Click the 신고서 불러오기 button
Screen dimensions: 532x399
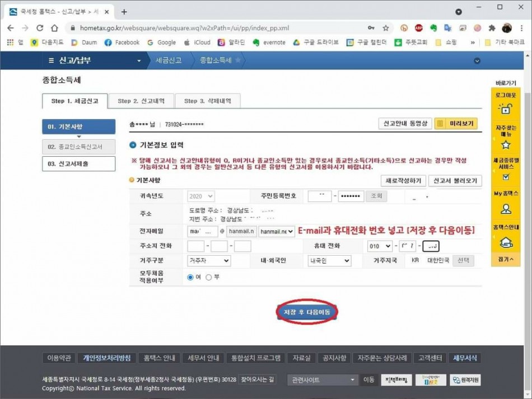[x=455, y=181]
